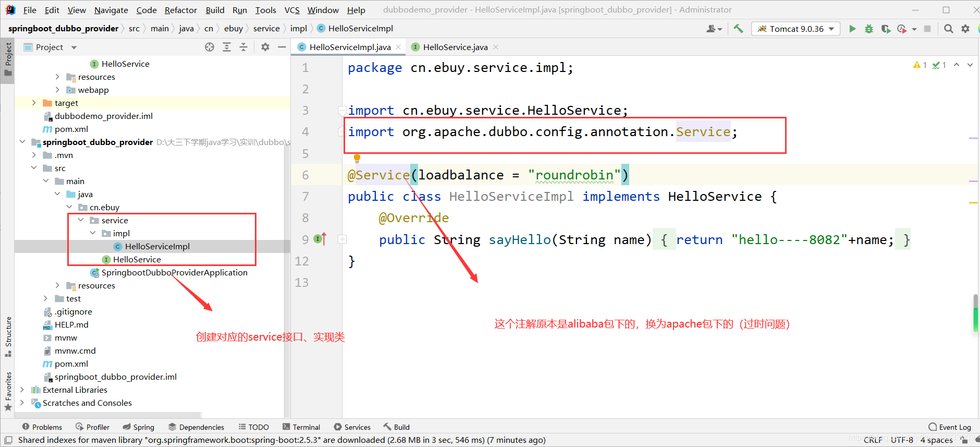Click the Structure side tab
This screenshot has height=447, width=980.
coord(8,336)
